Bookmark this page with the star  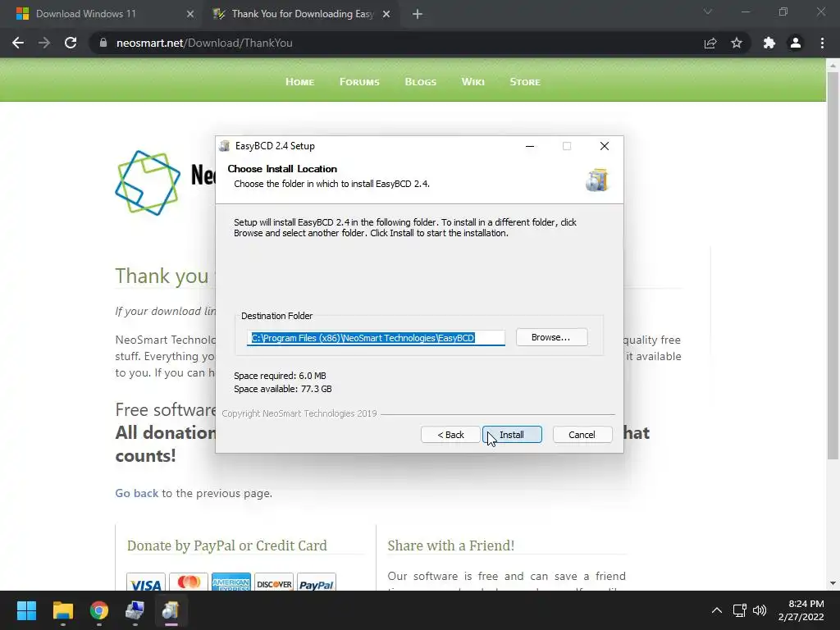pos(737,43)
